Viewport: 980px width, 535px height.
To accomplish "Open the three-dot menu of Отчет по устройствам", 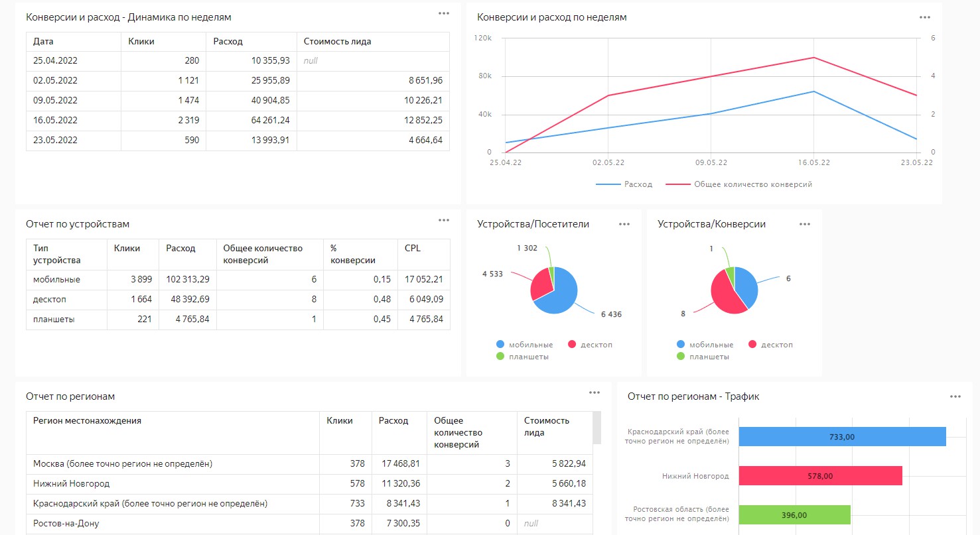I will tap(444, 220).
